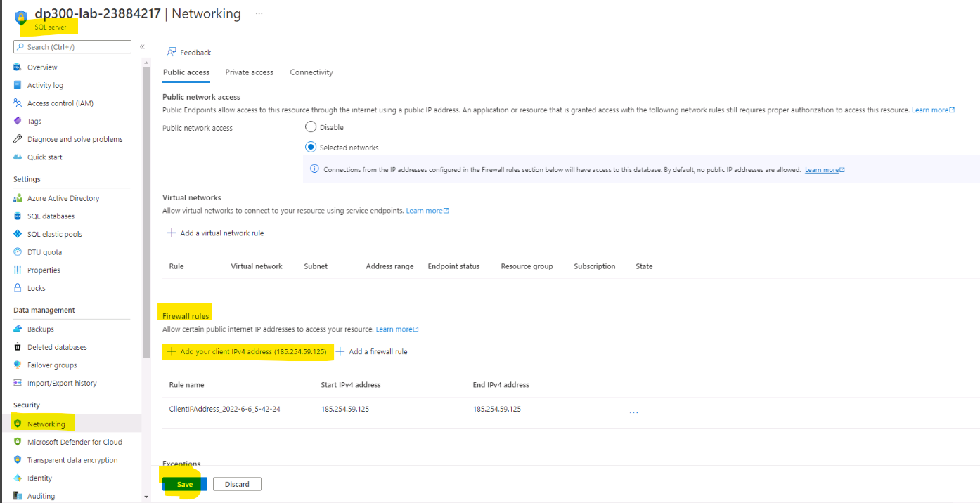This screenshot has height=503, width=980.
Task: Save the networking configuration changes
Action: click(x=183, y=484)
